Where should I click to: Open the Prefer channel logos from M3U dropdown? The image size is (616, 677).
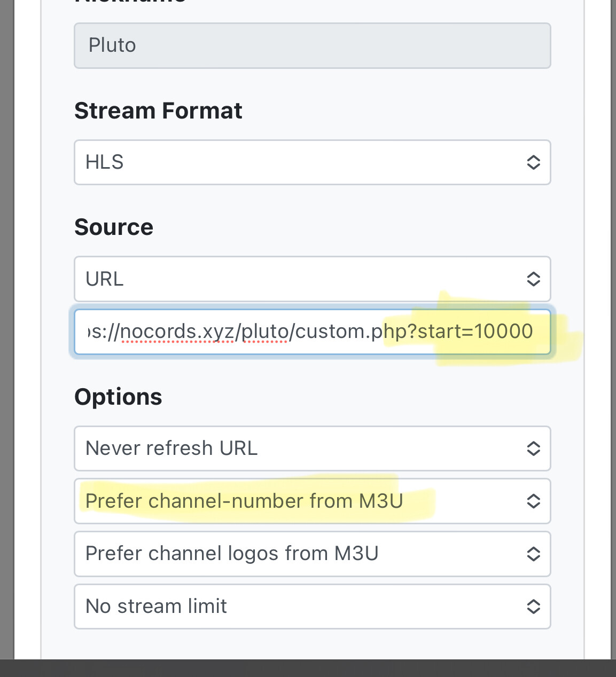click(299, 554)
